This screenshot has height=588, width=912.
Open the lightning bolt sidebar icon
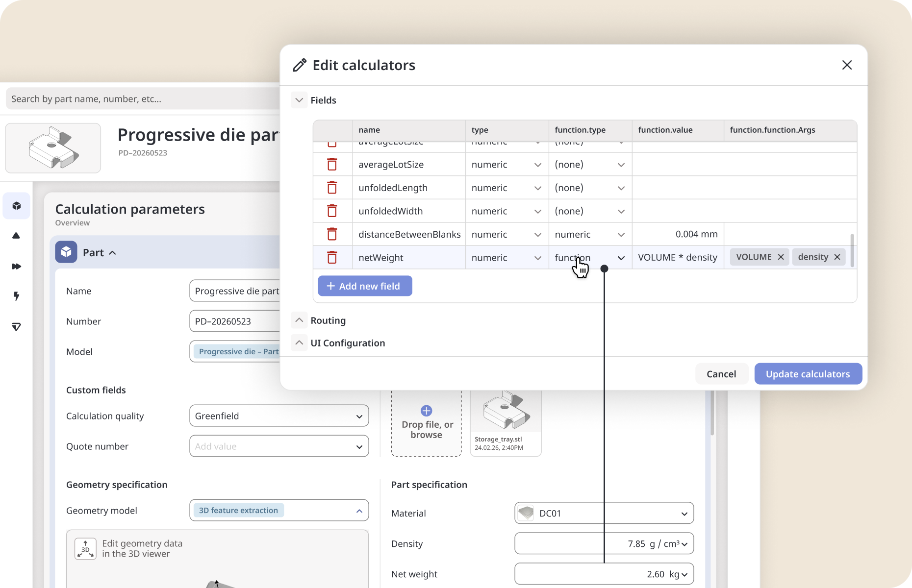click(x=16, y=296)
